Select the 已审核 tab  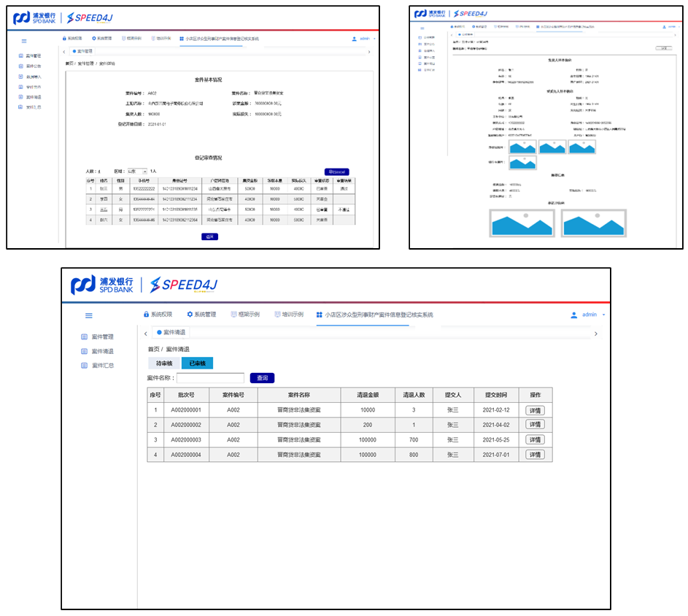click(x=197, y=363)
